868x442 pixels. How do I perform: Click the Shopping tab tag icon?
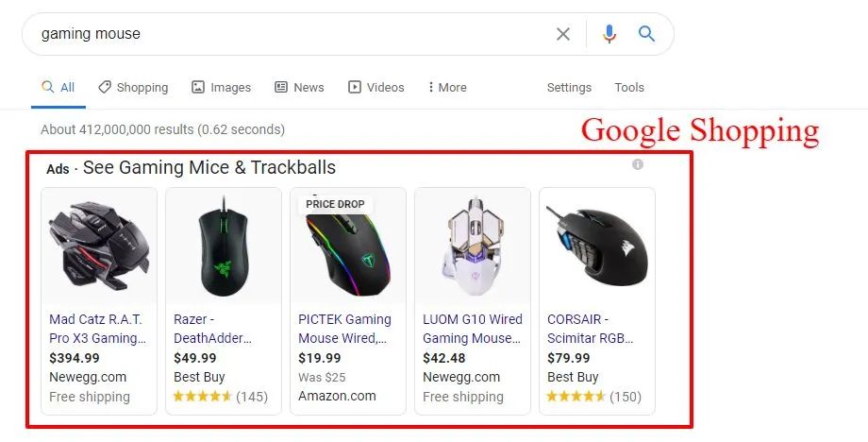(x=105, y=87)
